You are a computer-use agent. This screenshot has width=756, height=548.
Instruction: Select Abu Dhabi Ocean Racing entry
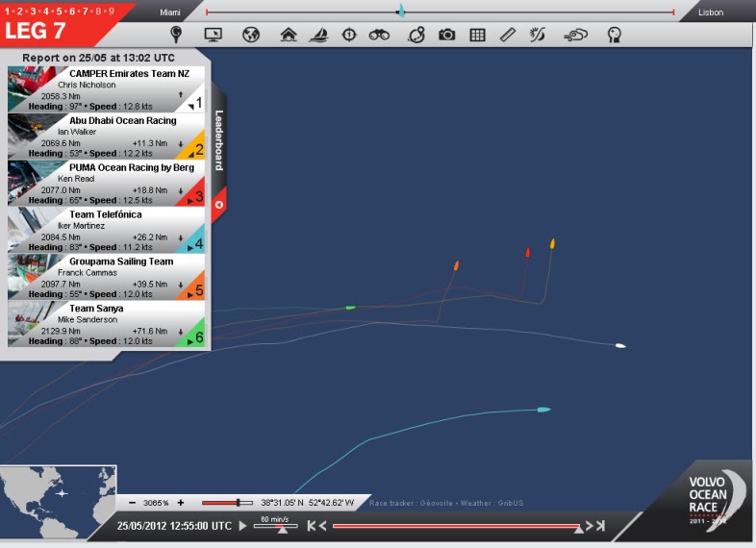(x=106, y=137)
